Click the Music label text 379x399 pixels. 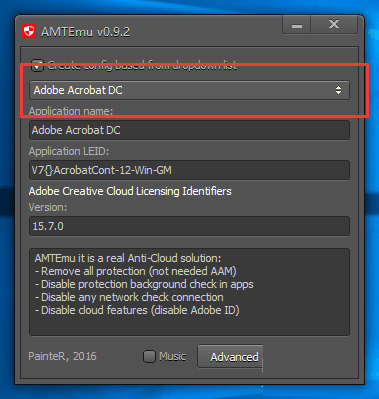(172, 356)
